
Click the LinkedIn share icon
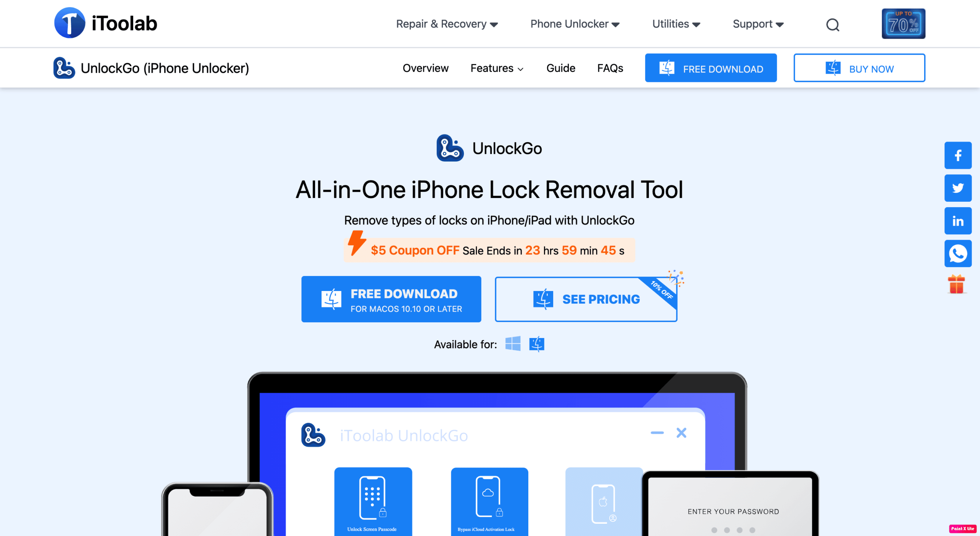point(958,221)
